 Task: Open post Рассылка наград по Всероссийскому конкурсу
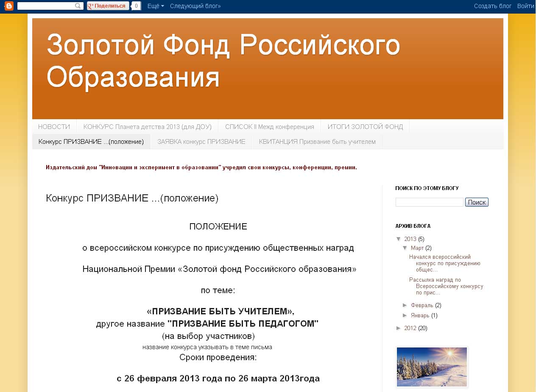(x=446, y=286)
